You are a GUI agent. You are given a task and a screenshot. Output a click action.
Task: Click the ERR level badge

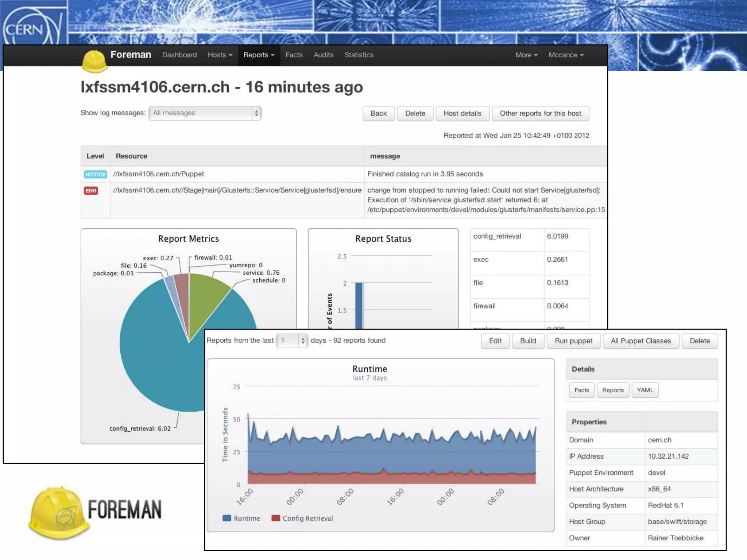coord(91,191)
